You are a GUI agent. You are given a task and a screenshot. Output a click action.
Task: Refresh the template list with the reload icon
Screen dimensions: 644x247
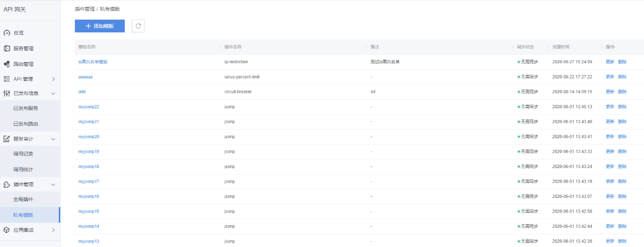coord(138,26)
